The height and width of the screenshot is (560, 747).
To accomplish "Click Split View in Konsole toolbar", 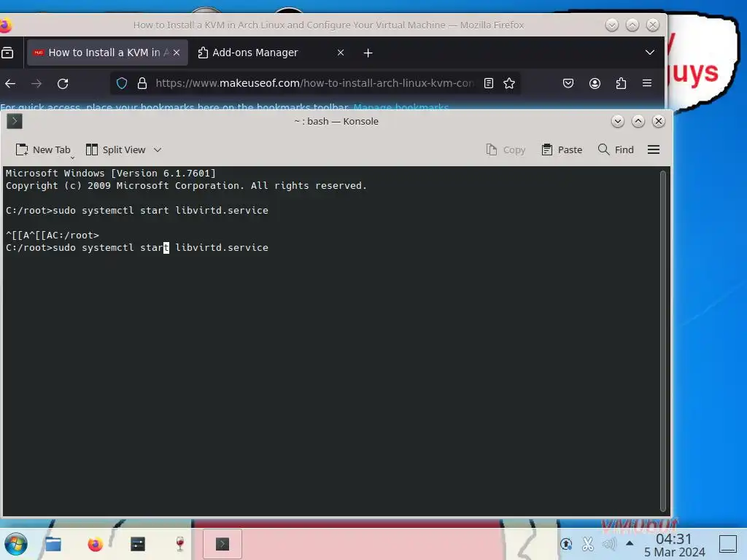I will pyautogui.click(x=116, y=149).
